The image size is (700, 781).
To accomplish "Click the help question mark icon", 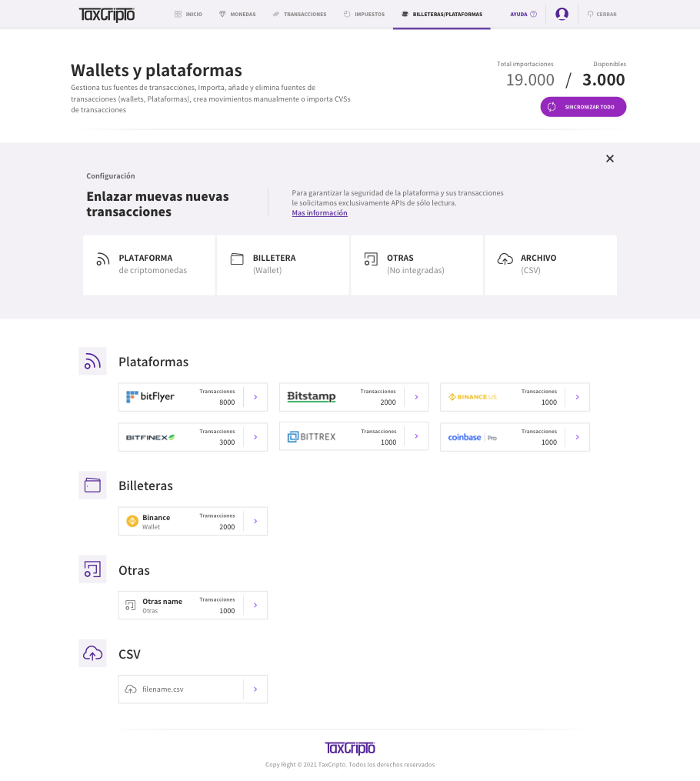I will click(x=533, y=14).
